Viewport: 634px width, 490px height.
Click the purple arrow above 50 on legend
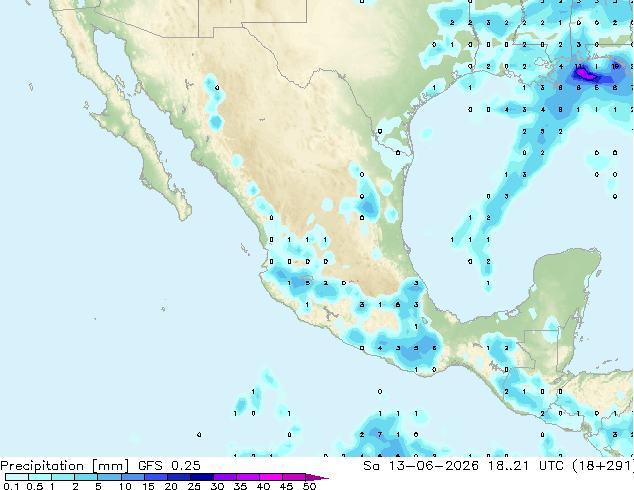tap(317, 477)
